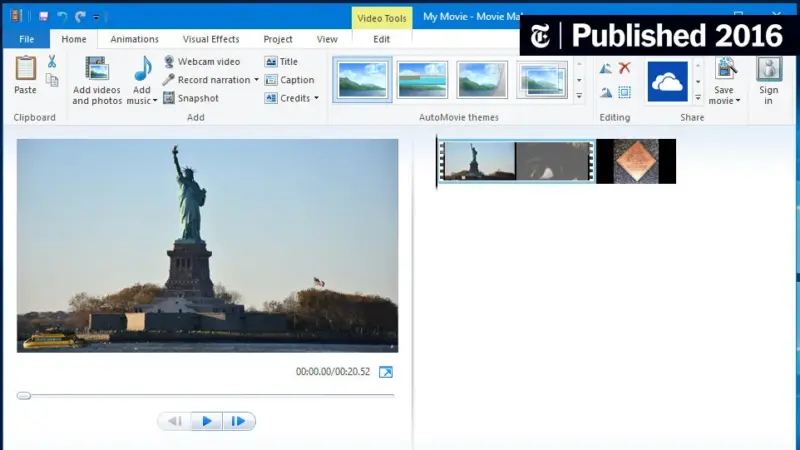
Task: Click the Rotate left icon
Action: 606,68
